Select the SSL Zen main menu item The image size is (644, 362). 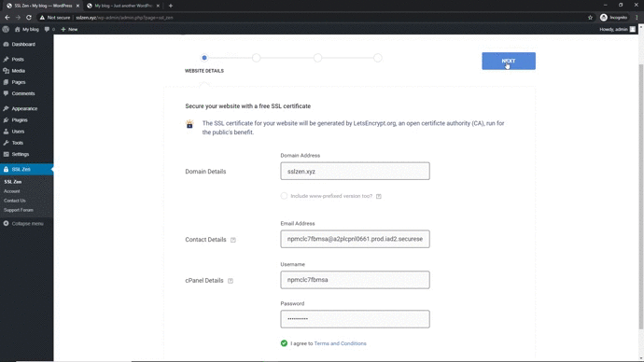27,169
